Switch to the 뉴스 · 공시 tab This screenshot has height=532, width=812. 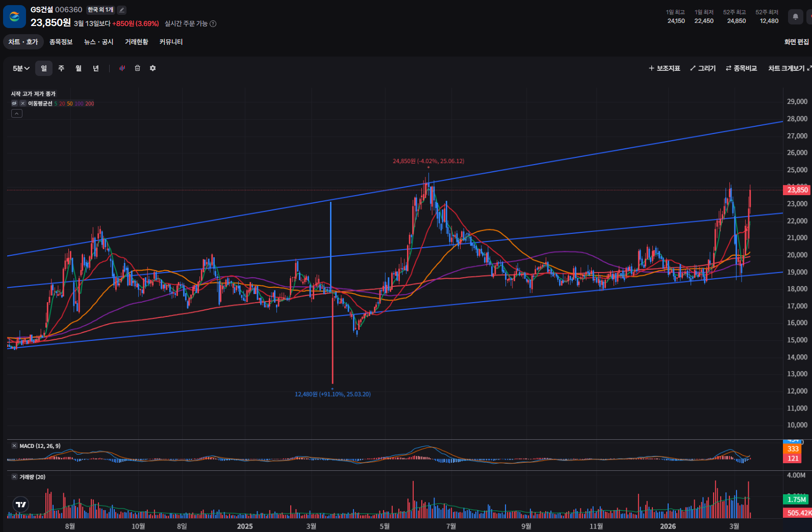tap(99, 42)
